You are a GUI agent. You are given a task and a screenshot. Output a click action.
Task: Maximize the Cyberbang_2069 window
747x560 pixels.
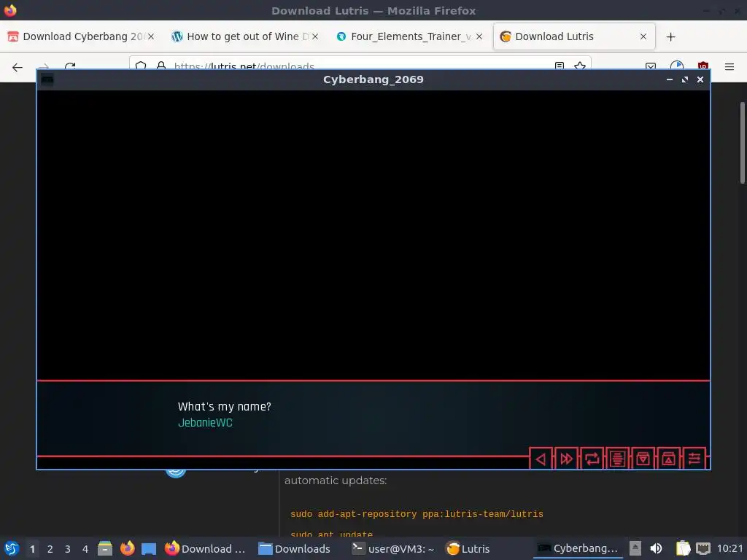[x=684, y=79]
